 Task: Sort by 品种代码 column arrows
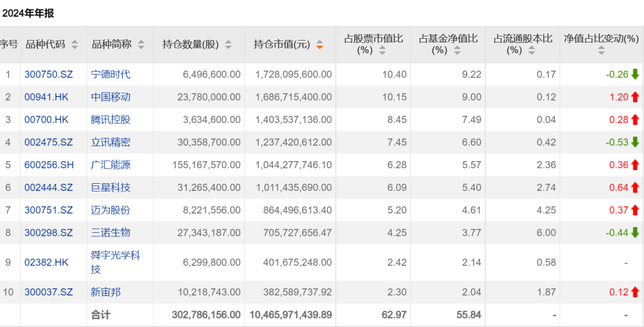coord(75,45)
